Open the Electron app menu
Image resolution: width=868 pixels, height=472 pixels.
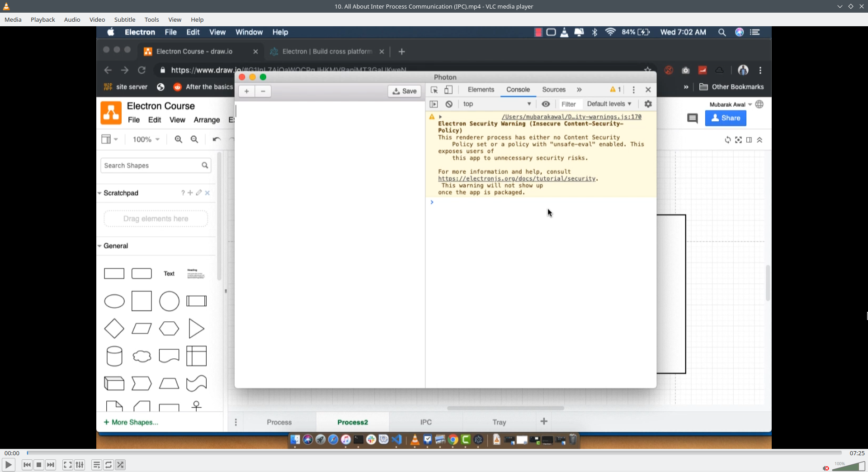point(140,32)
